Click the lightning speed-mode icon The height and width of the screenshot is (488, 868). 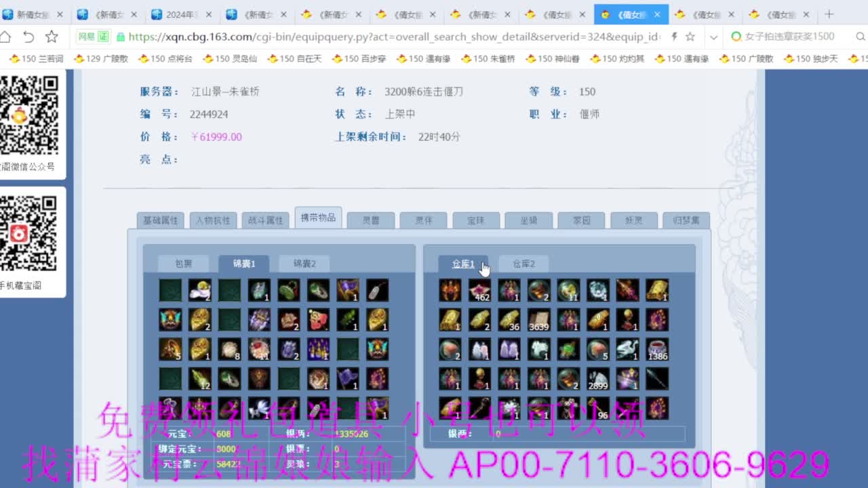pos(674,37)
